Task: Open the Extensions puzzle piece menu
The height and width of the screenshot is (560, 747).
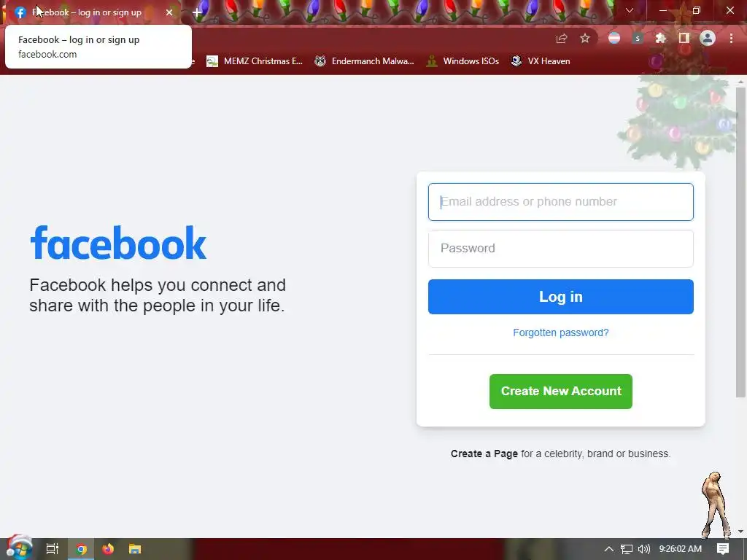Action: point(661,38)
